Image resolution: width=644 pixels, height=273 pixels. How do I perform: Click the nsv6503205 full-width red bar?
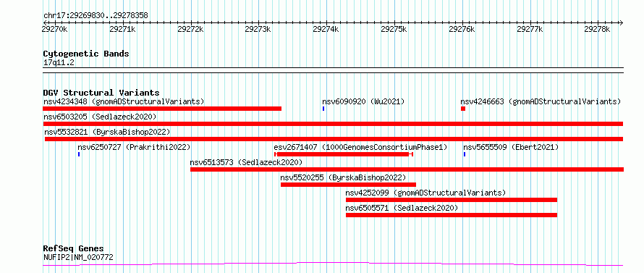(x=333, y=124)
